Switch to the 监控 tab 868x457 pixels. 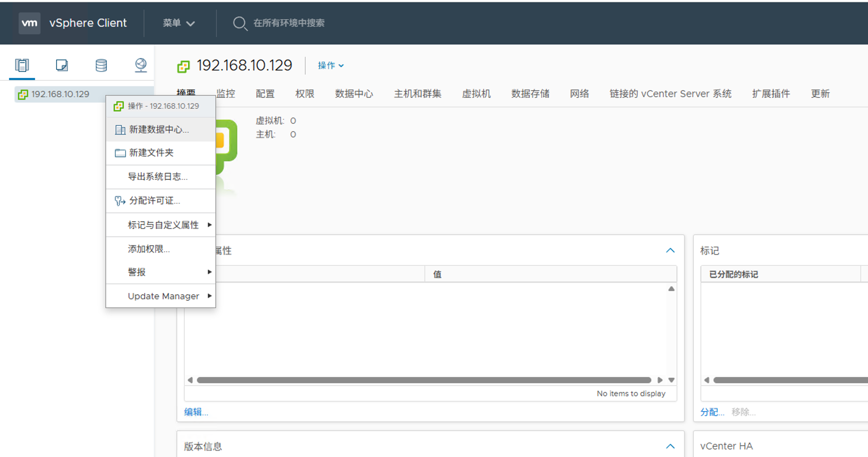pos(226,94)
